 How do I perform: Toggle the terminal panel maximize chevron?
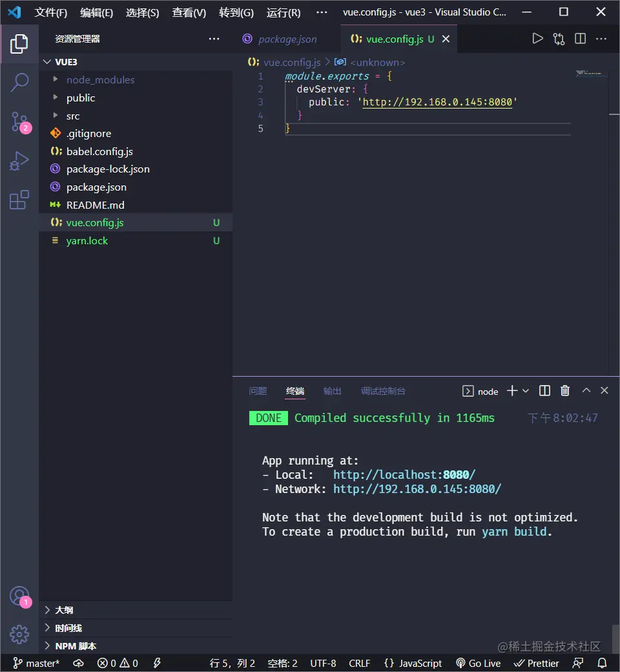pyautogui.click(x=586, y=390)
